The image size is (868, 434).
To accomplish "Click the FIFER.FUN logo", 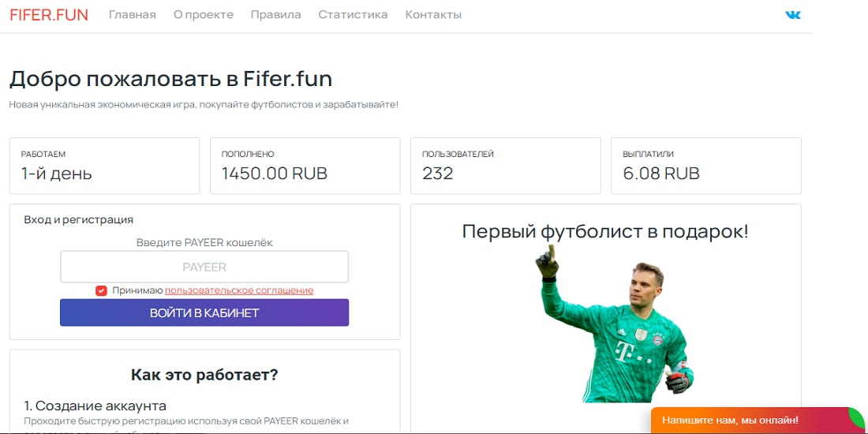I will coord(49,15).
